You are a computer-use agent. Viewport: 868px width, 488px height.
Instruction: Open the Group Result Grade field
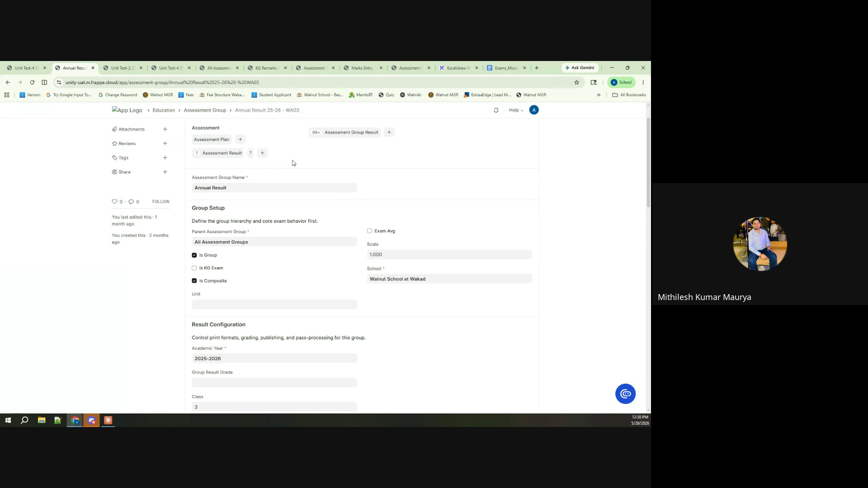pos(274,383)
